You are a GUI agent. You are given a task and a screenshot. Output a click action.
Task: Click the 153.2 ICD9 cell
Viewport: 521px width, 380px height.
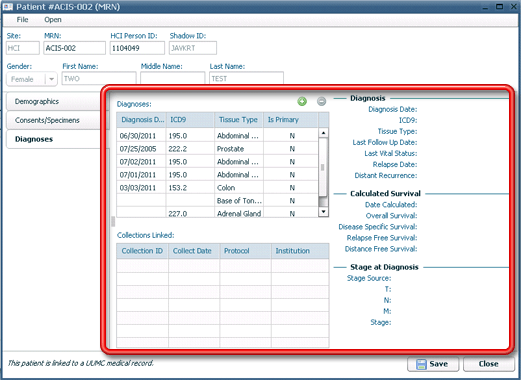[190, 188]
